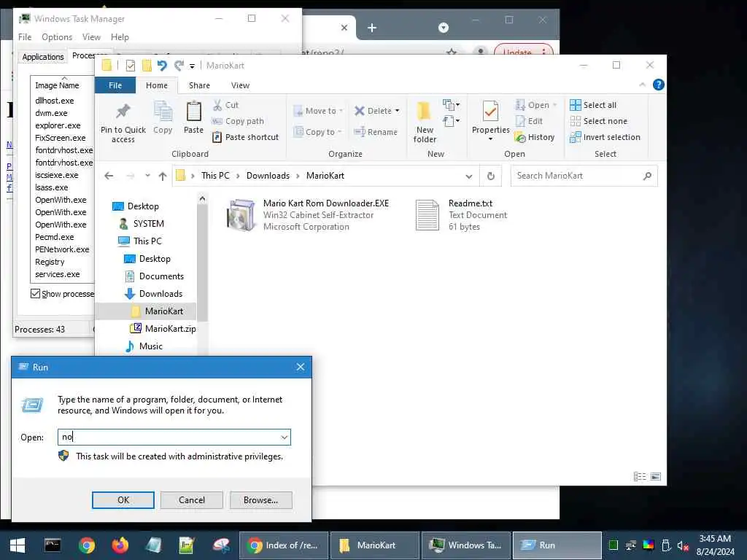Click the Search MarioKart field
The height and width of the screenshot is (560, 747).
pos(584,176)
